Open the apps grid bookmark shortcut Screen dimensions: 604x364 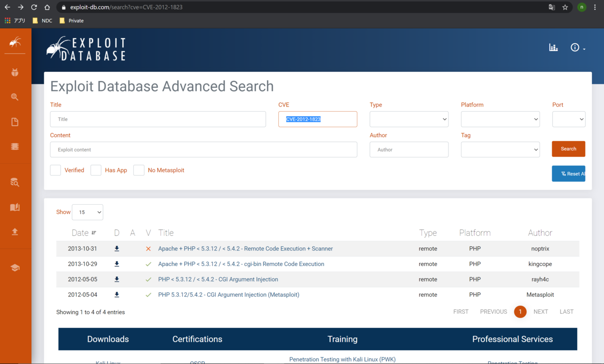tap(15, 21)
